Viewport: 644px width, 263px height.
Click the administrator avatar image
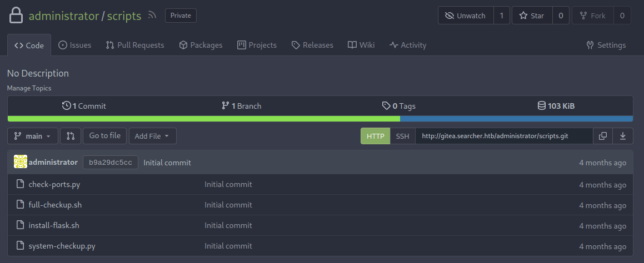pos(21,162)
